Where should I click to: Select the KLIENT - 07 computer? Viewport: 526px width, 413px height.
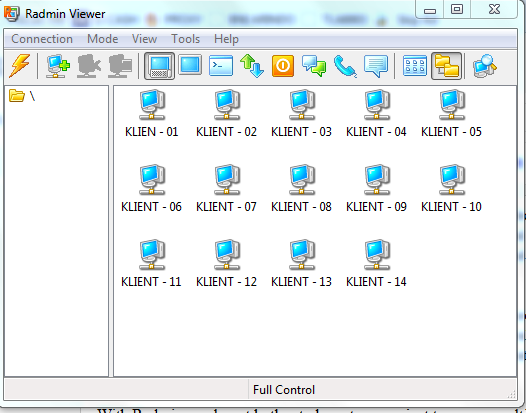[226, 189]
